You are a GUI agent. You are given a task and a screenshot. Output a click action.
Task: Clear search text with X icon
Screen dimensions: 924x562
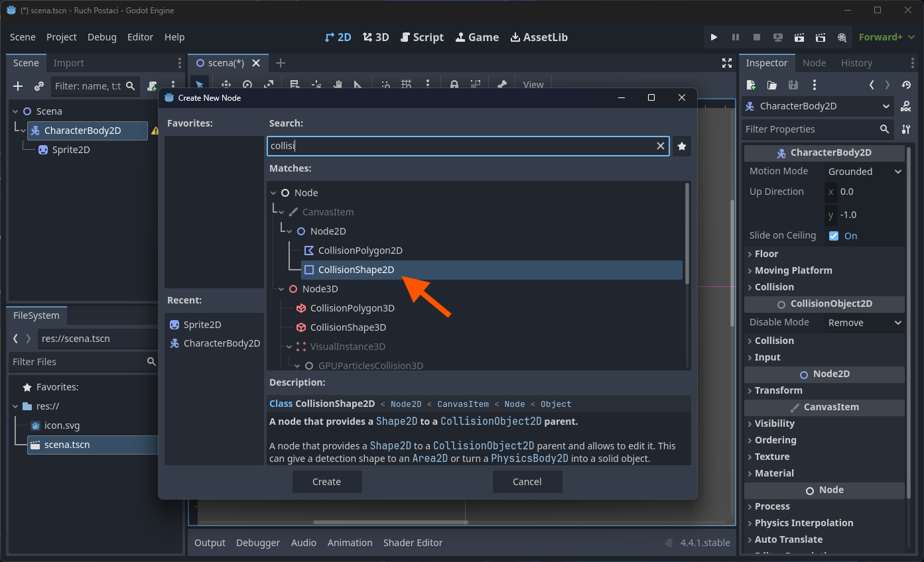click(661, 146)
